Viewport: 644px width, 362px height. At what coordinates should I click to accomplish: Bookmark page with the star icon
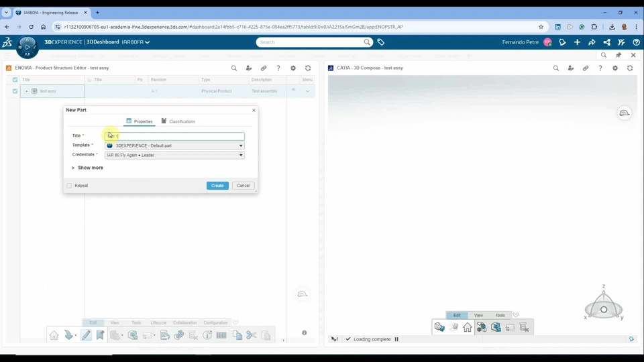[x=541, y=27]
